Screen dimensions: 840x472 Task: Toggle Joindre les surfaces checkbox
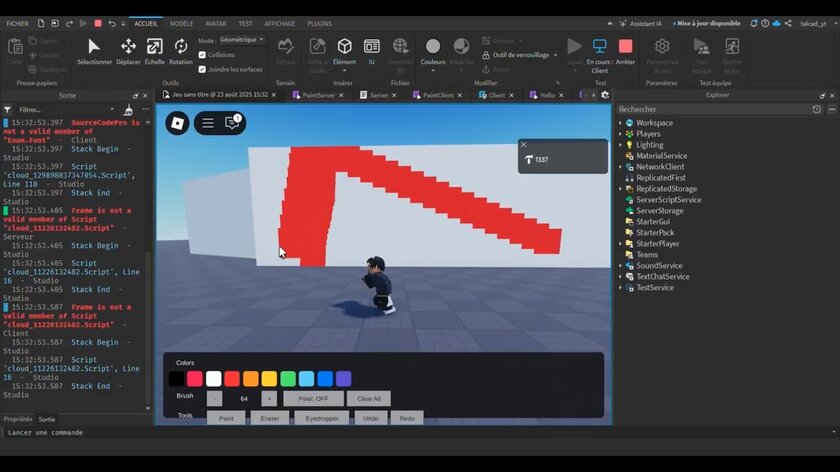pyautogui.click(x=202, y=69)
